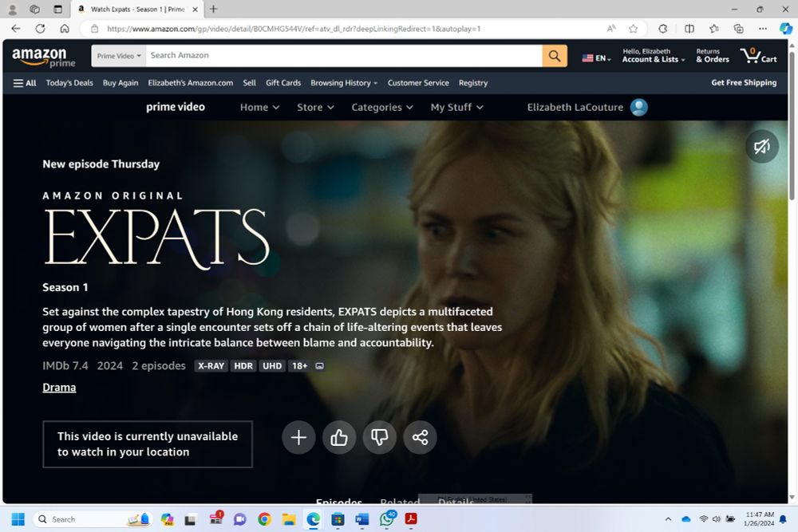Click the subtitles CC badge icon

(320, 365)
